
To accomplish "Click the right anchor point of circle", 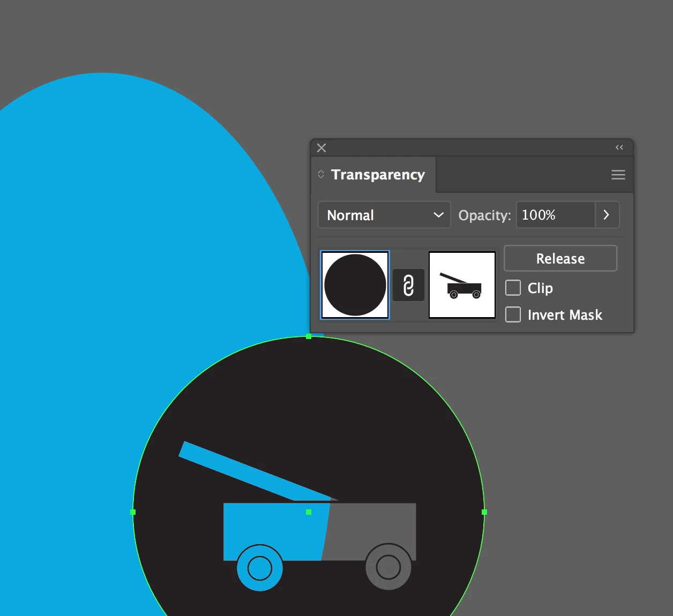I will [x=484, y=512].
